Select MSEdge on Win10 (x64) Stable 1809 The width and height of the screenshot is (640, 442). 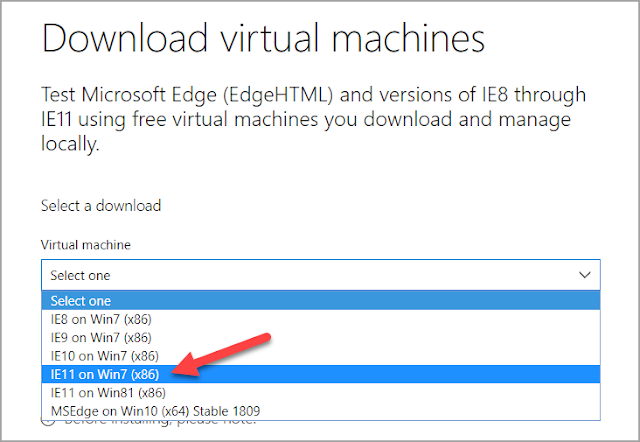320,411
